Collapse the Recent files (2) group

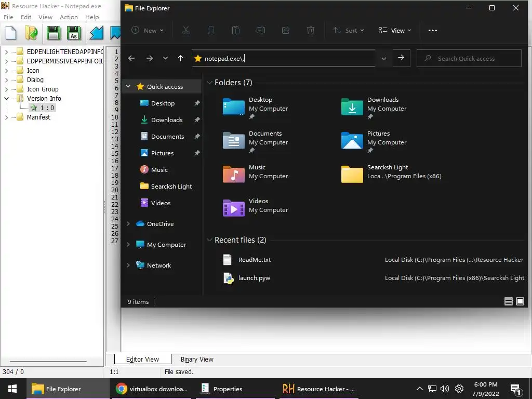(x=210, y=240)
